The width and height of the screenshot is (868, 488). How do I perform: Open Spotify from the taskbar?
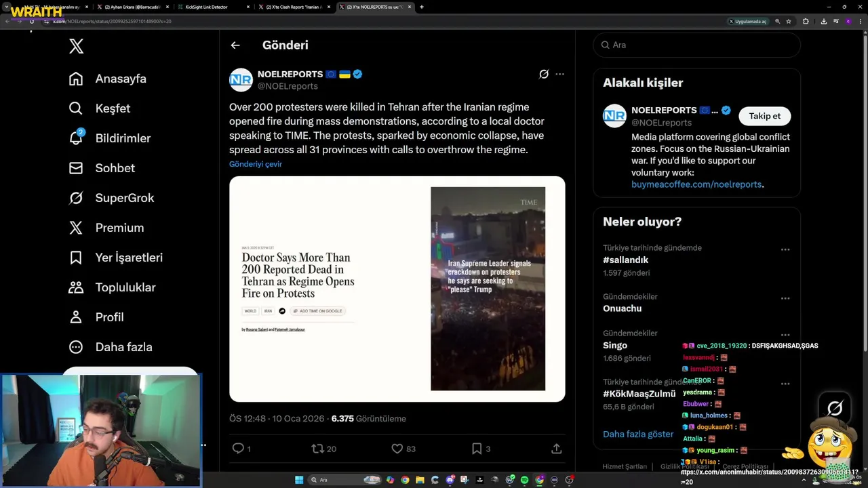click(x=524, y=480)
